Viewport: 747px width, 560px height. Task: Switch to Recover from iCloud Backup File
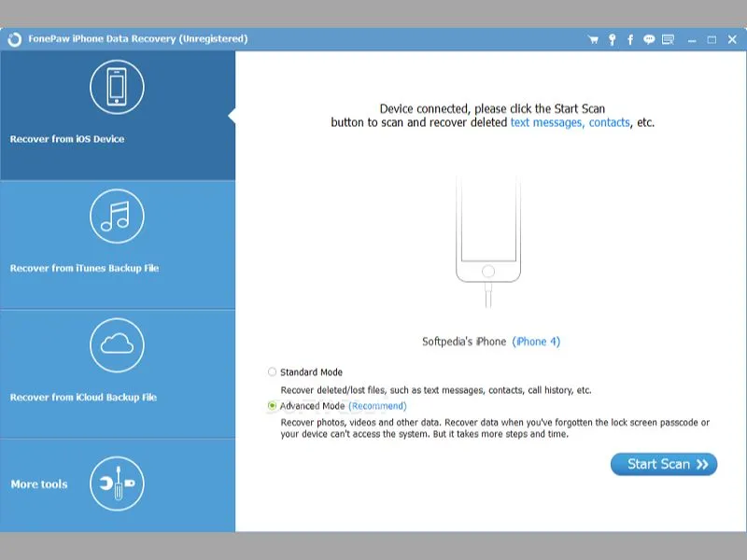(118, 374)
